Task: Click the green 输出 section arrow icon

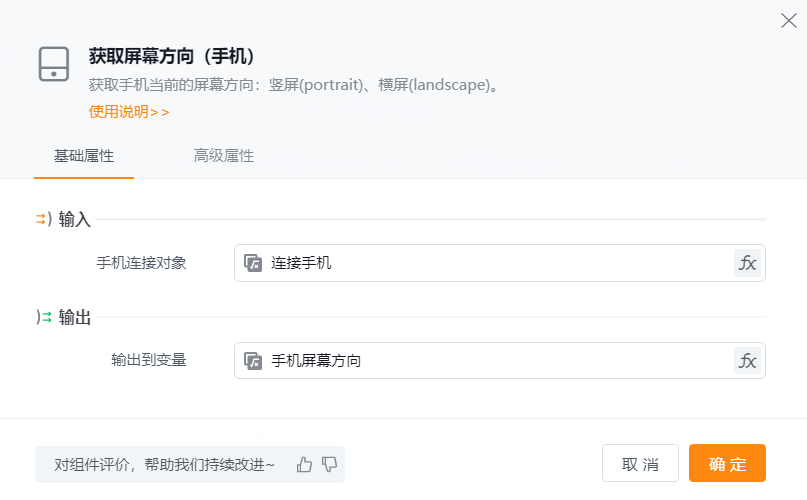Action: coord(43,317)
